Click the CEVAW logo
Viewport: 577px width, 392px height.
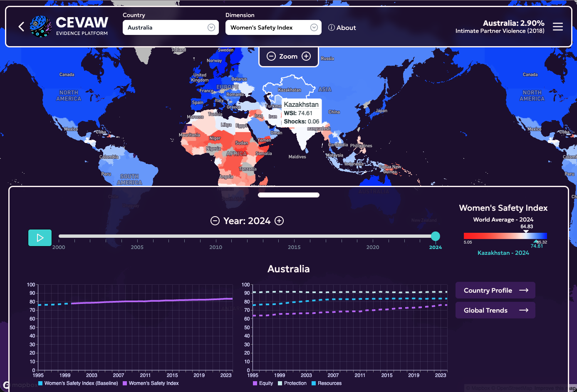41,26
